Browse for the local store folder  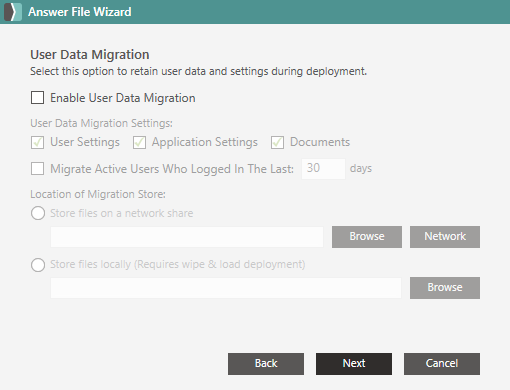tap(445, 288)
